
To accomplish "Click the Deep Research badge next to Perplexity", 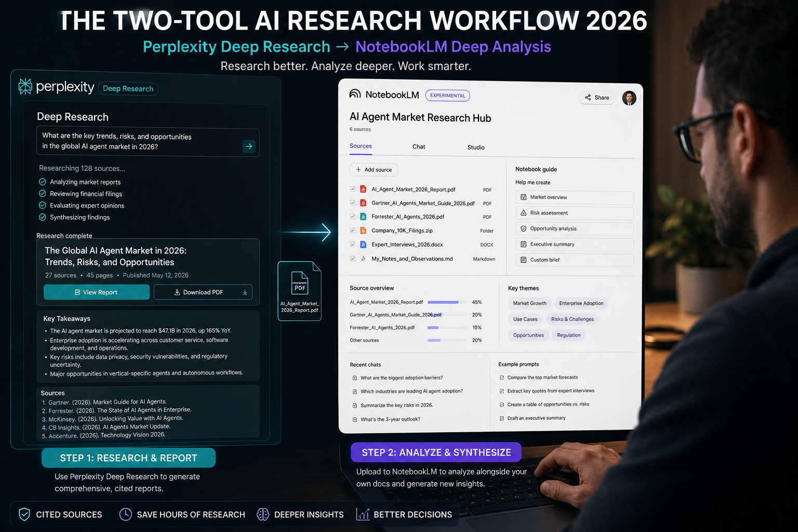I will (x=128, y=89).
